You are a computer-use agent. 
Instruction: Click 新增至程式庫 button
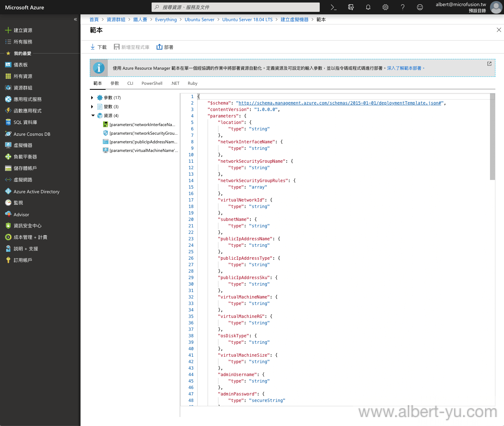131,47
